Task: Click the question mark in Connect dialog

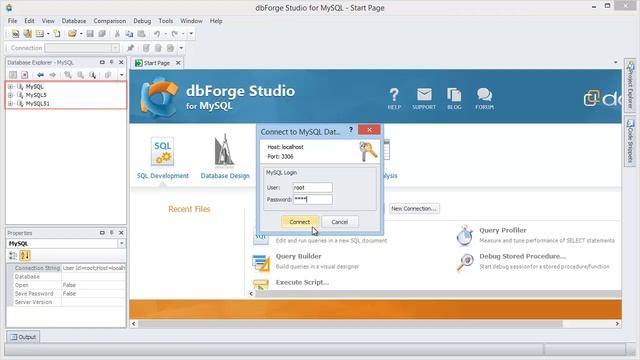Action: point(351,130)
